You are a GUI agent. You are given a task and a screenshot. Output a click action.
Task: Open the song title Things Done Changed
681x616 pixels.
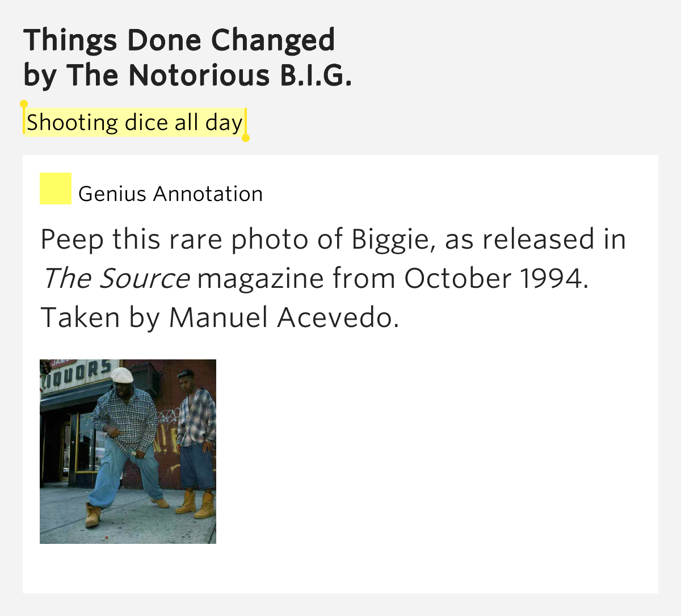[179, 40]
